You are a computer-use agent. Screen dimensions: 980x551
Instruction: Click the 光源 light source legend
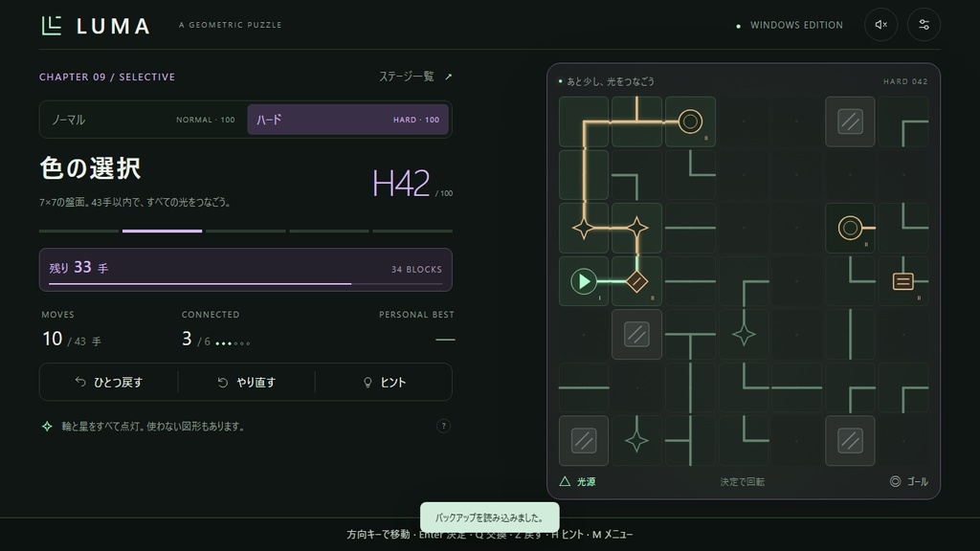[577, 482]
